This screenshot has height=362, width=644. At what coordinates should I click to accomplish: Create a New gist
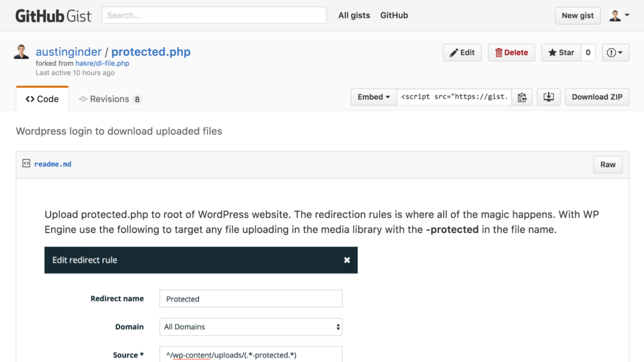(577, 15)
